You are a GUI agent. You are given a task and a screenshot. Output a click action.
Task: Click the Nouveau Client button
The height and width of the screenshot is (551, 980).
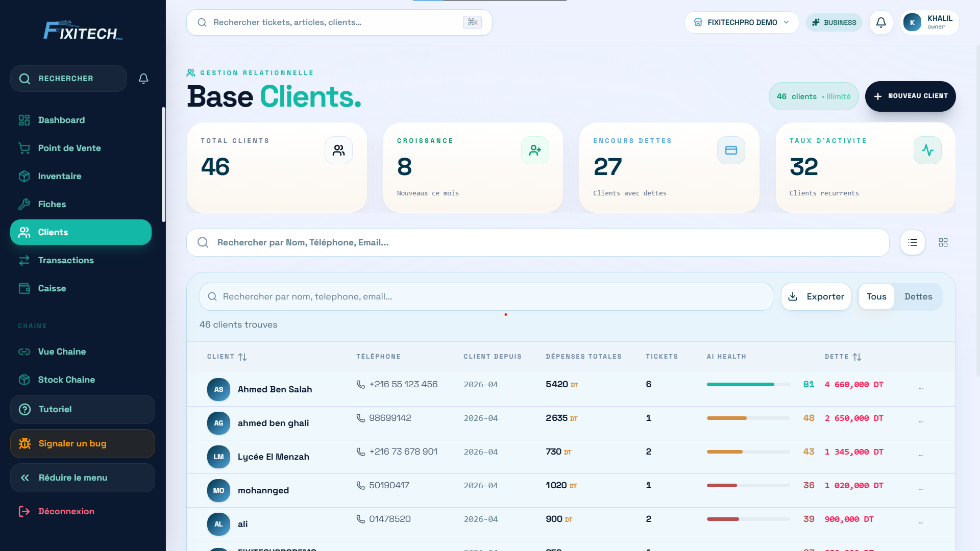910,96
